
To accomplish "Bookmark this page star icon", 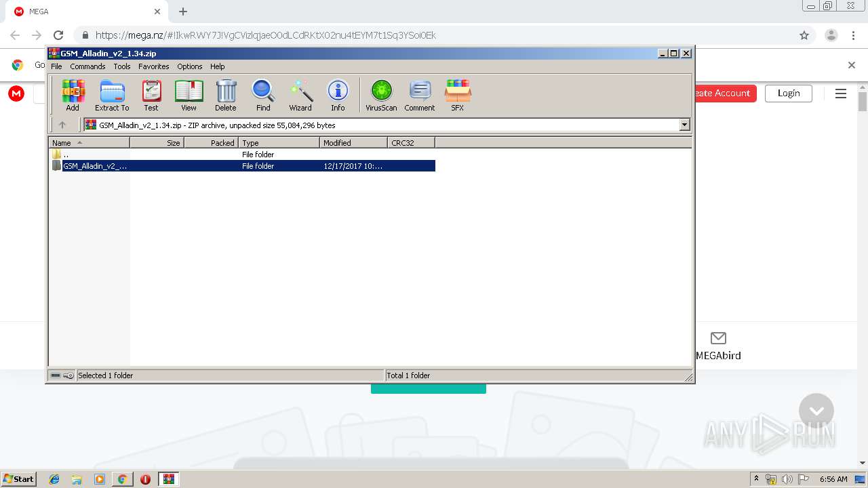I will pyautogui.click(x=804, y=35).
